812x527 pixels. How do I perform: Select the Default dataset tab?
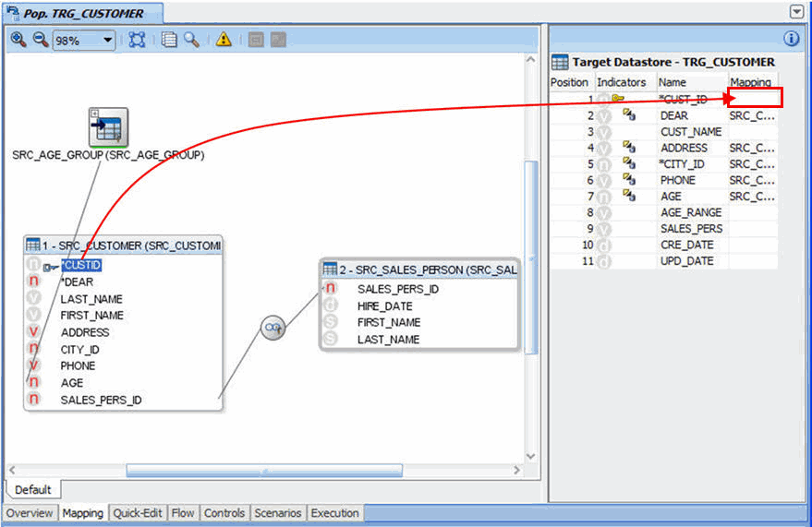[x=33, y=489]
